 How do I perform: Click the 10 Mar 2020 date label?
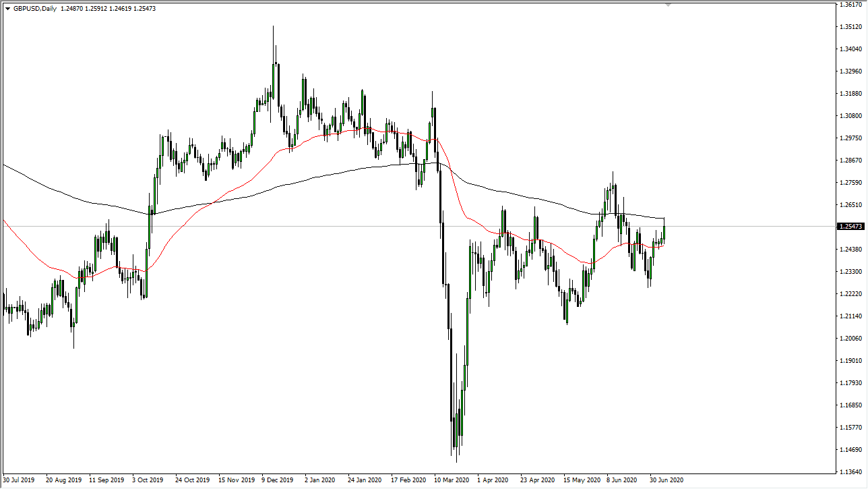[452, 480]
